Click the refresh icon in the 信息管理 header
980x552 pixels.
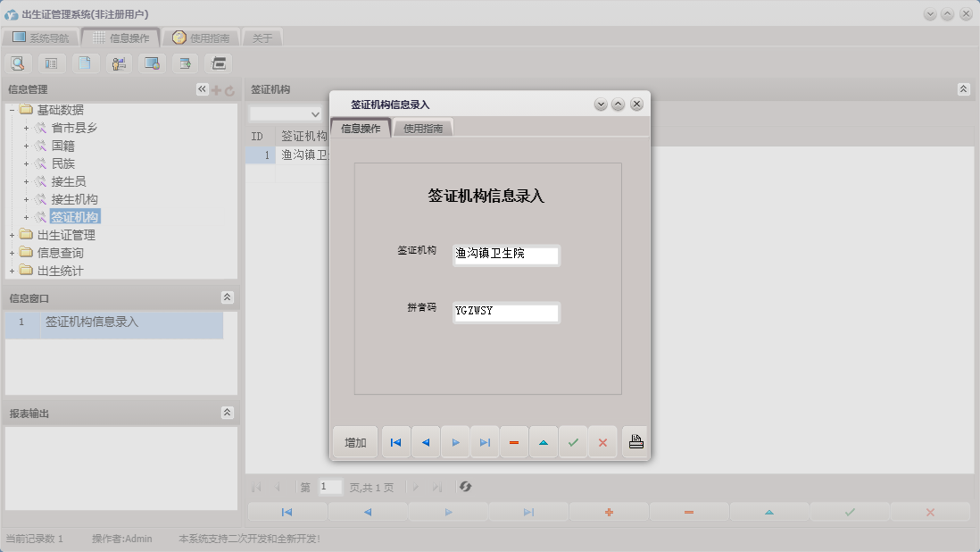232,89
